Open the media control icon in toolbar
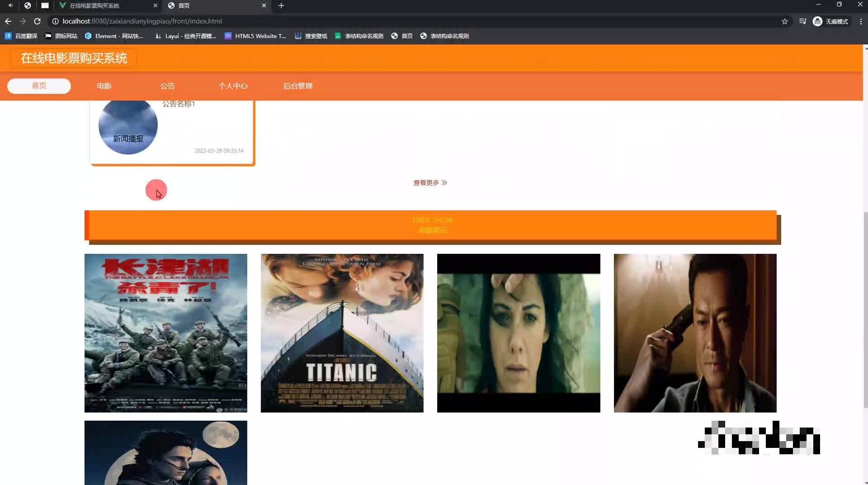Image resolution: width=868 pixels, height=485 pixels. click(802, 21)
